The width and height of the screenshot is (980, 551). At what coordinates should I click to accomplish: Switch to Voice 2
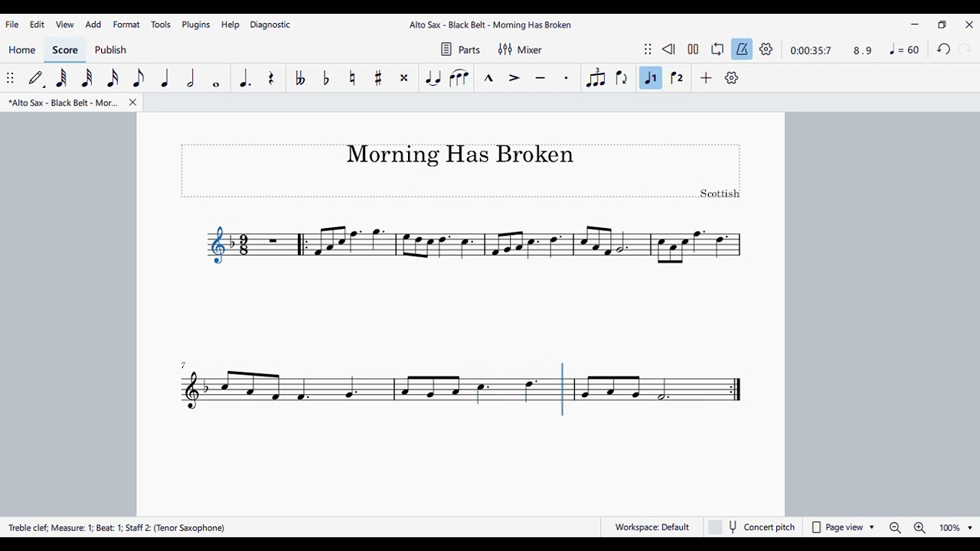coord(677,78)
